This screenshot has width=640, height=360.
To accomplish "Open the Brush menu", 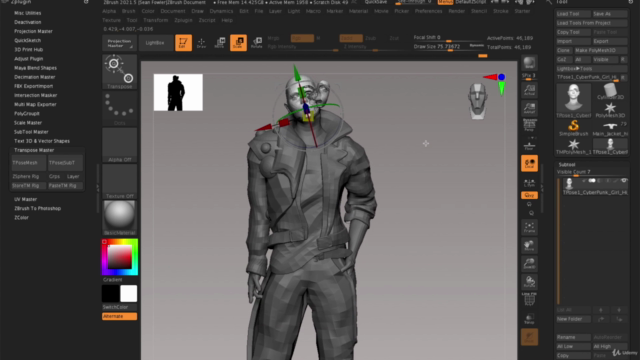I will [128, 11].
